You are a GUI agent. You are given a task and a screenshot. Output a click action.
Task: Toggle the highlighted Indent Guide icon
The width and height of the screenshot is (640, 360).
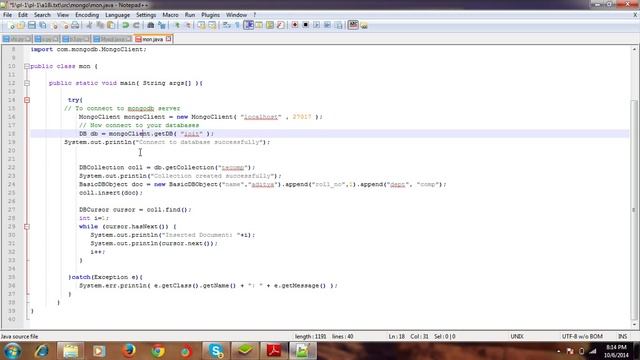(x=249, y=25)
